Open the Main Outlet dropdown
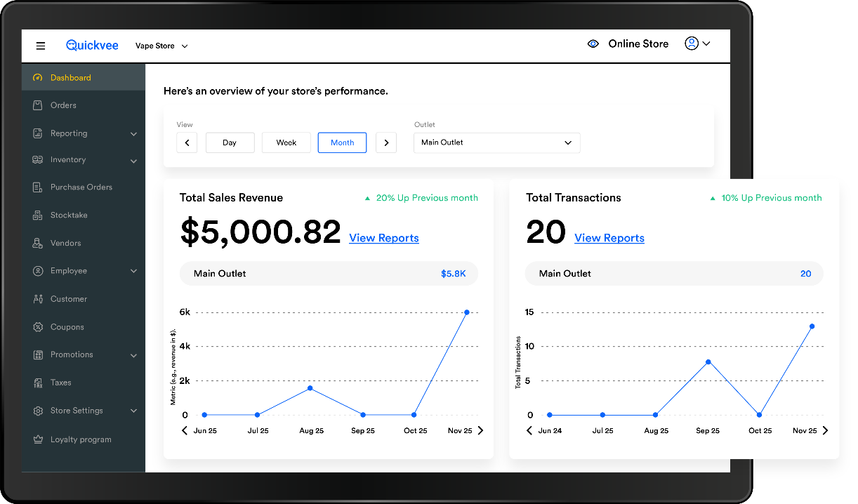Image resolution: width=858 pixels, height=504 pixels. [497, 142]
